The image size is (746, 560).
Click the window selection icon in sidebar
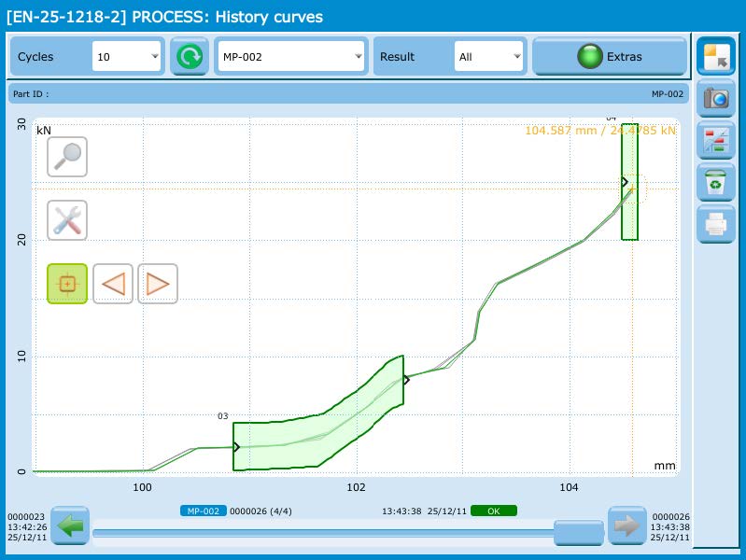point(716,56)
